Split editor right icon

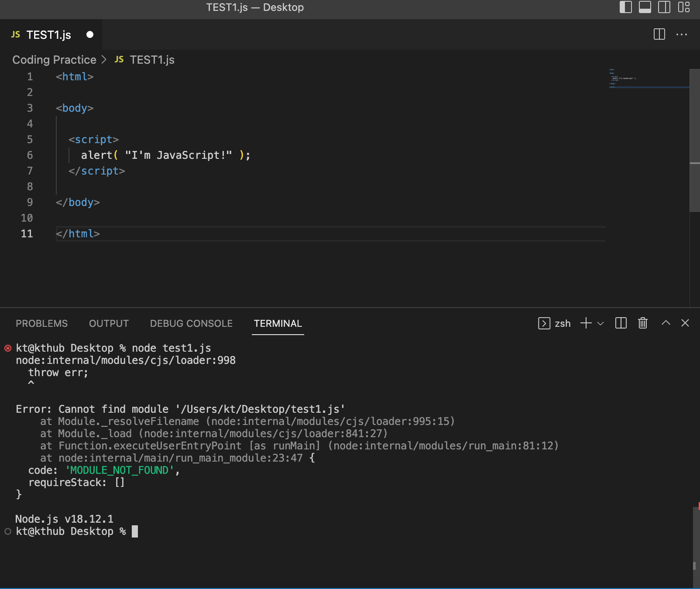tap(659, 34)
